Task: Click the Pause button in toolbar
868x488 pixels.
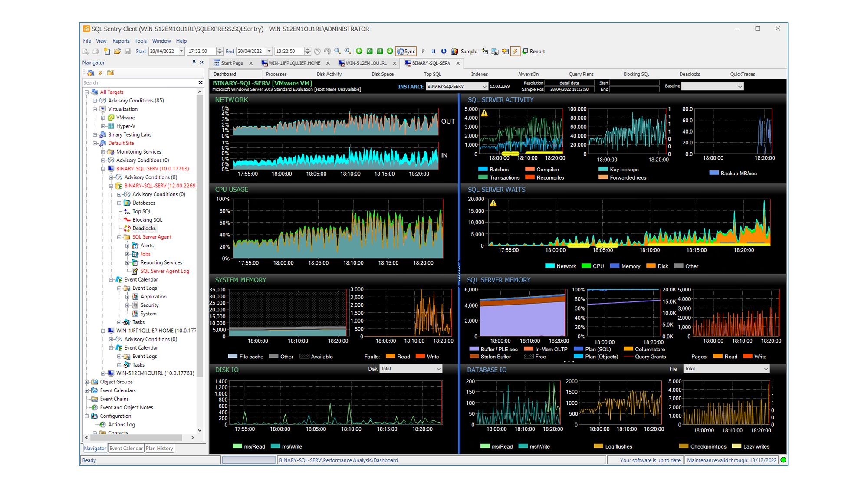Action: [433, 51]
